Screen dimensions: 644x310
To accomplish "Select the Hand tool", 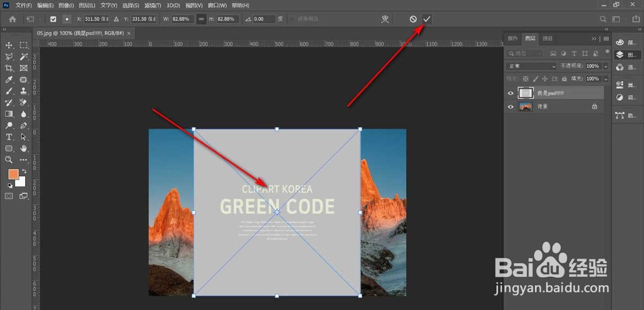I will pyautogui.click(x=24, y=148).
